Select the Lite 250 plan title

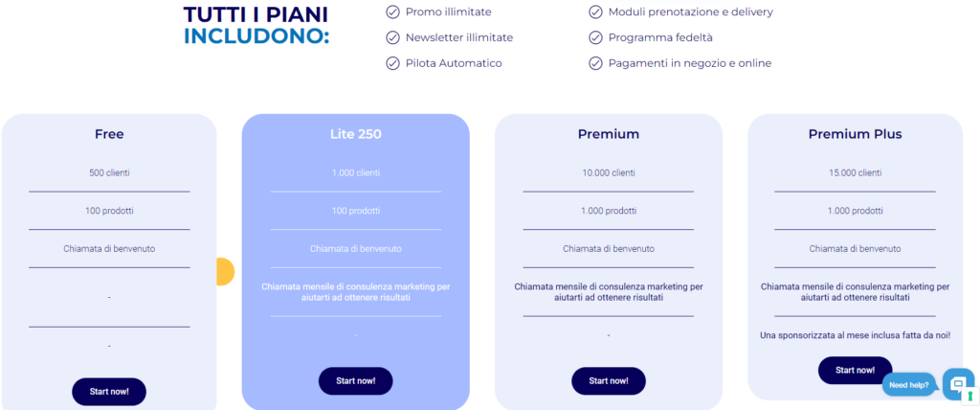[356, 134]
